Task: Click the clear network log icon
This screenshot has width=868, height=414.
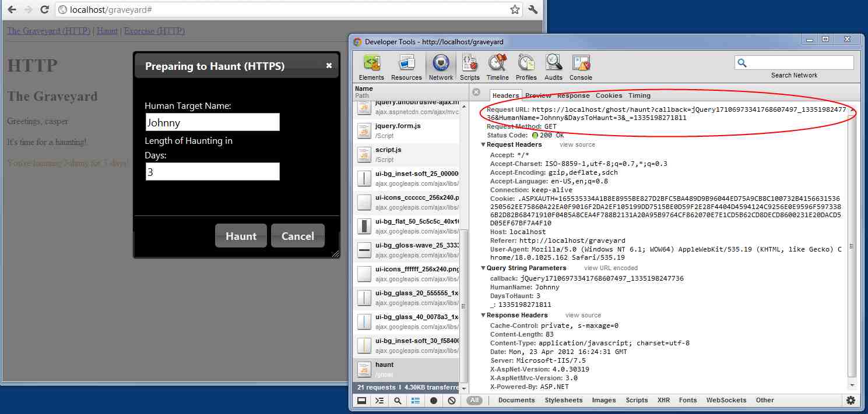Action: tap(452, 401)
